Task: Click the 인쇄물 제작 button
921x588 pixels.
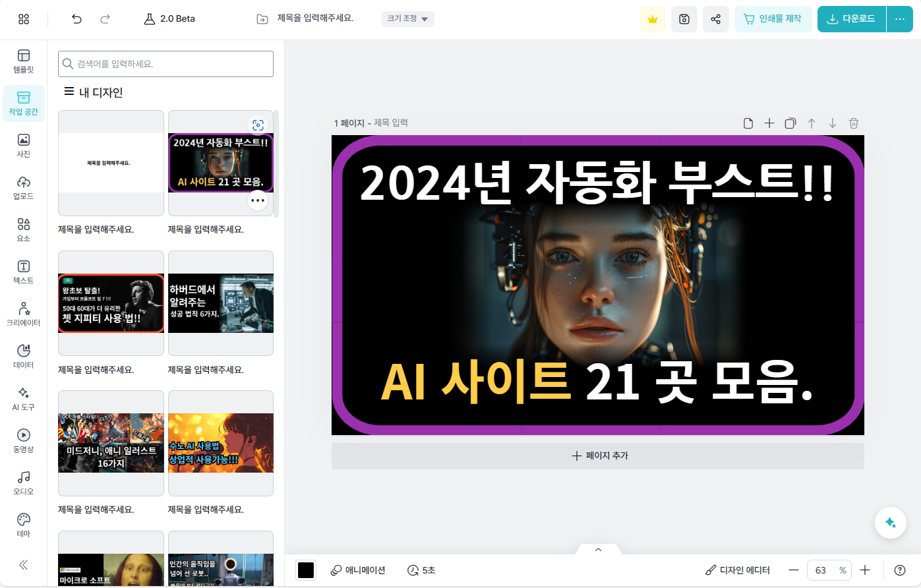Action: point(773,19)
